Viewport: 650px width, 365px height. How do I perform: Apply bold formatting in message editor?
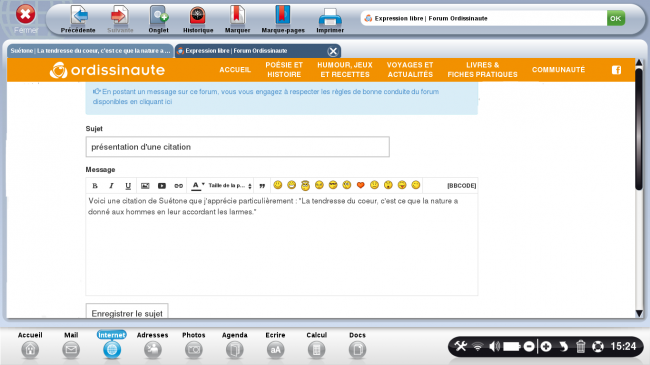coord(95,185)
